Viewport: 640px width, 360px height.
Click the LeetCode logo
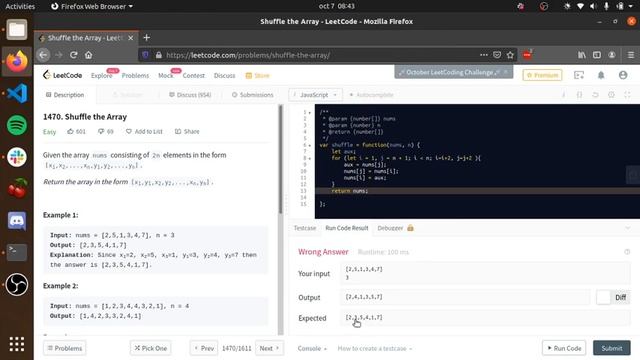(62, 75)
